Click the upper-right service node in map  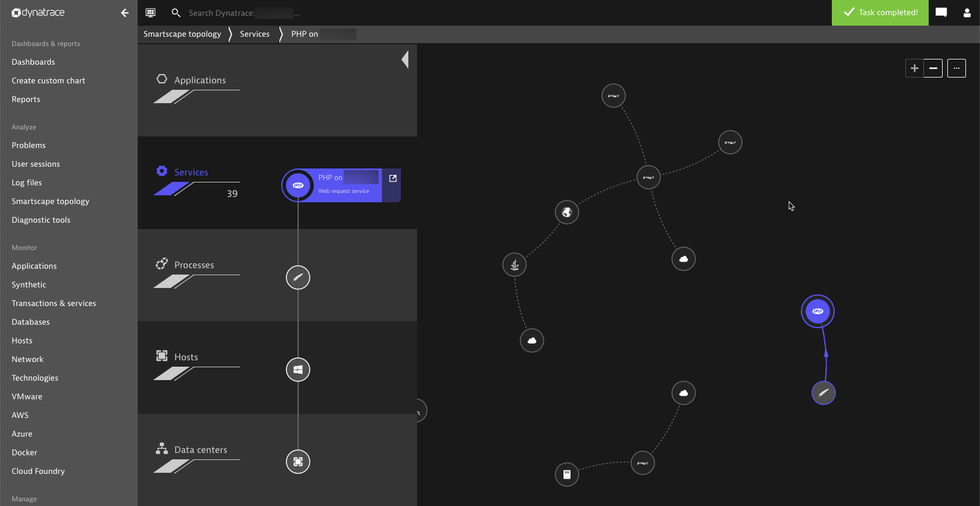tap(730, 142)
